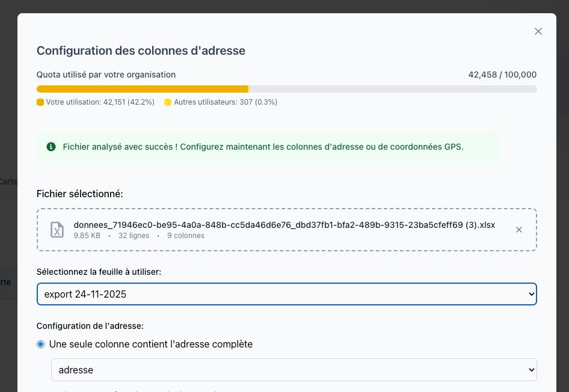Click the empty portion of quota bar
569x392 pixels.
[x=392, y=89]
